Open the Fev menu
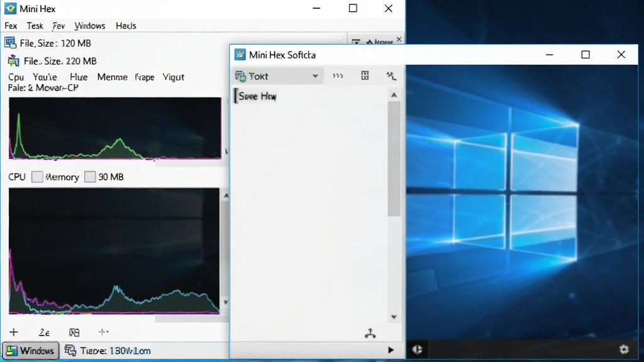 pos(58,26)
